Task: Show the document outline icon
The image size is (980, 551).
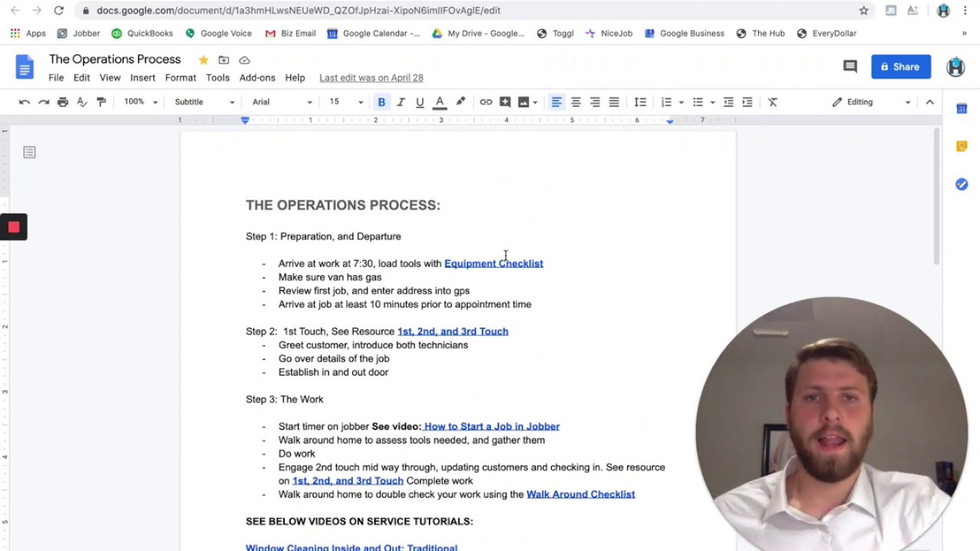Action: pos(29,152)
